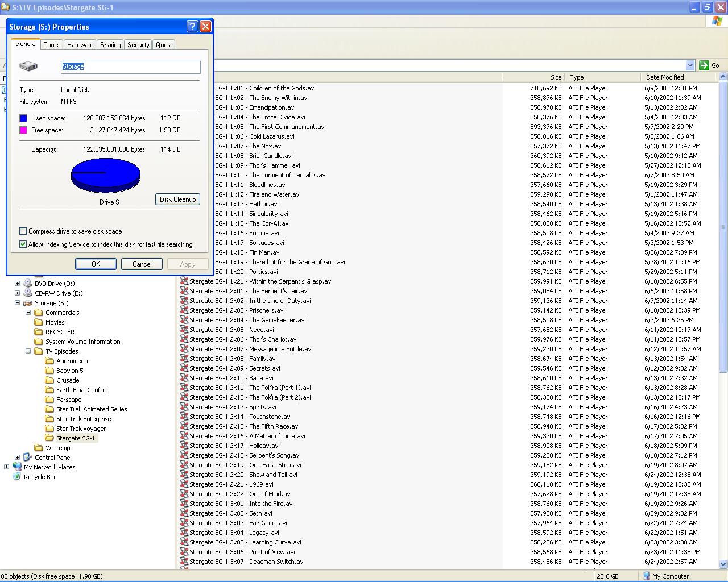Sort files by the Type column header
This screenshot has width=728, height=582.
(x=602, y=77)
